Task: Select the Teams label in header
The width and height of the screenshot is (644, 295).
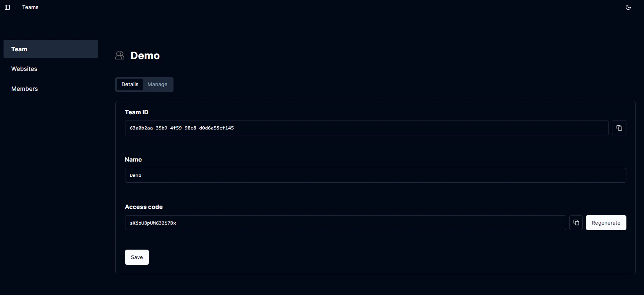Action: pos(30,7)
